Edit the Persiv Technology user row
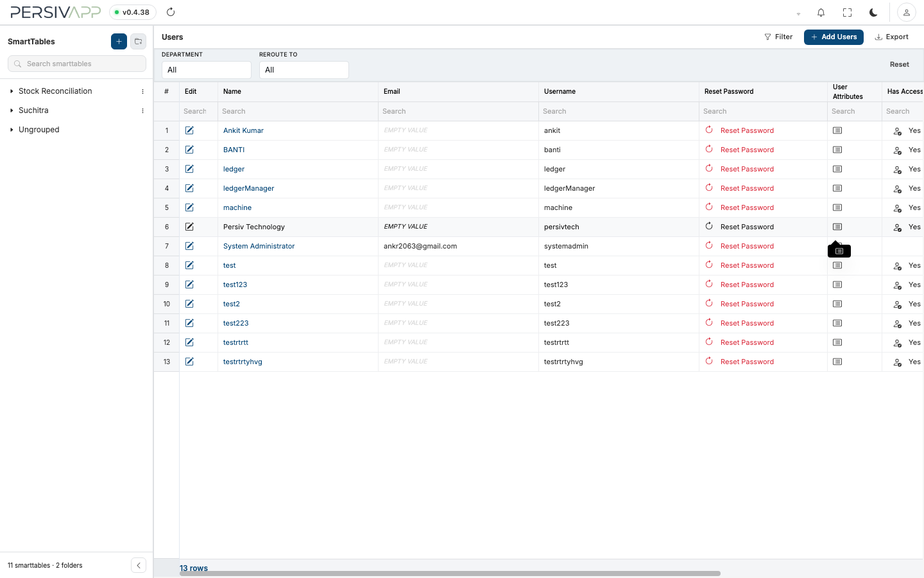Screen dimensions: 924x578 (189, 227)
